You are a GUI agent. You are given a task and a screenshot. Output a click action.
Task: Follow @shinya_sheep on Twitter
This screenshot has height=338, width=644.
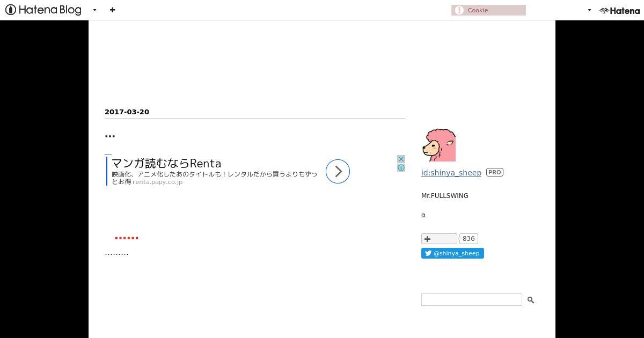[452, 253]
